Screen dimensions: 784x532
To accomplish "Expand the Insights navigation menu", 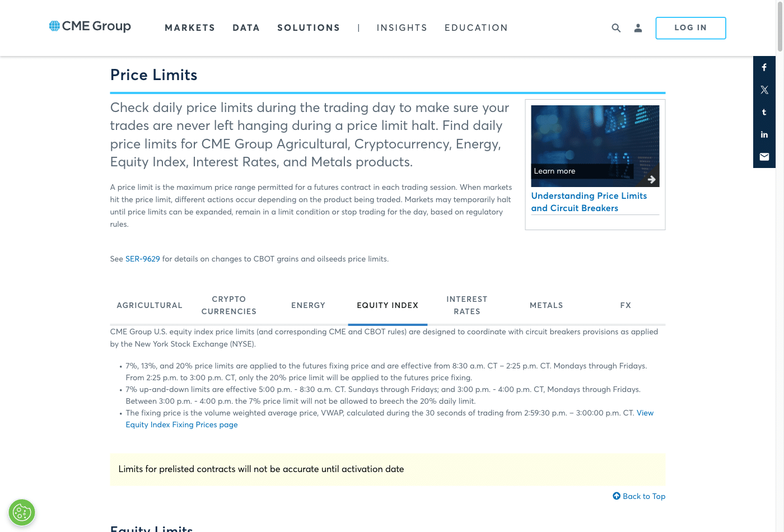I will tap(402, 28).
